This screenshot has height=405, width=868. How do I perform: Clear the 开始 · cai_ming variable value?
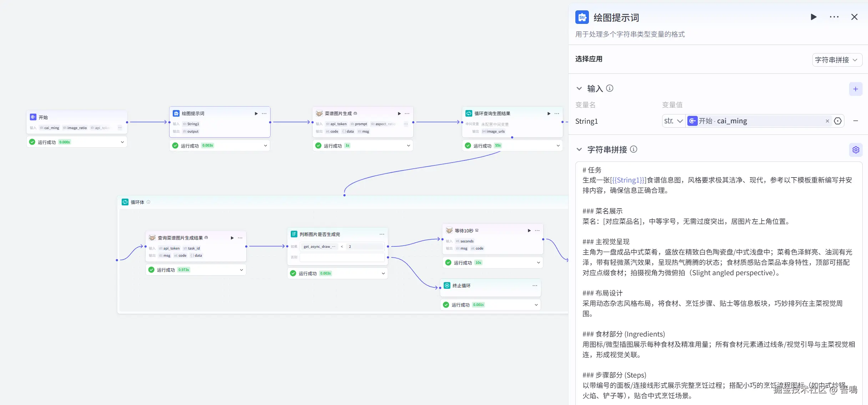pyautogui.click(x=827, y=121)
